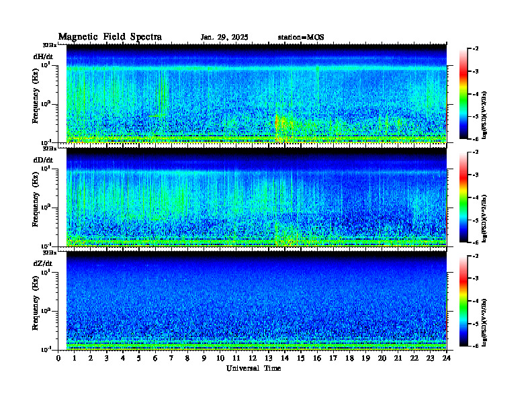Image resolution: width=532 pixels, height=411 pixels.
Task: Click the dZ/dt colorbar's log PSD units label
Action: 484,322
